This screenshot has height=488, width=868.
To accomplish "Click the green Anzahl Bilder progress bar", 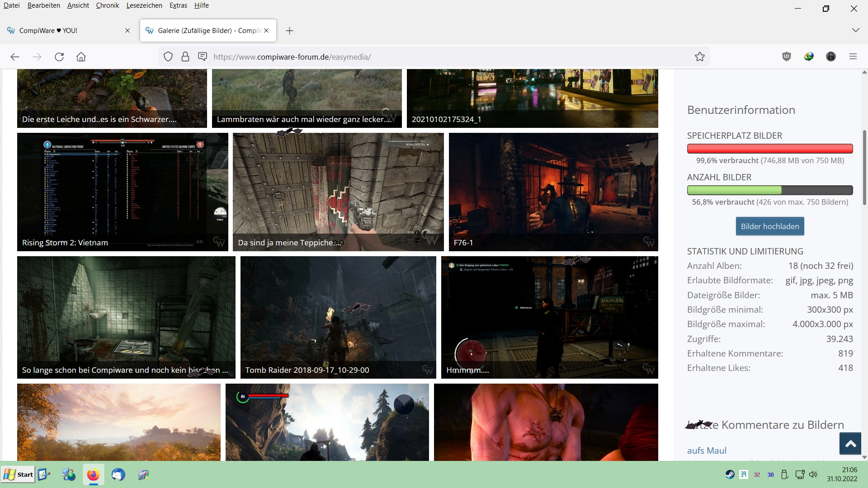I will tap(770, 190).
